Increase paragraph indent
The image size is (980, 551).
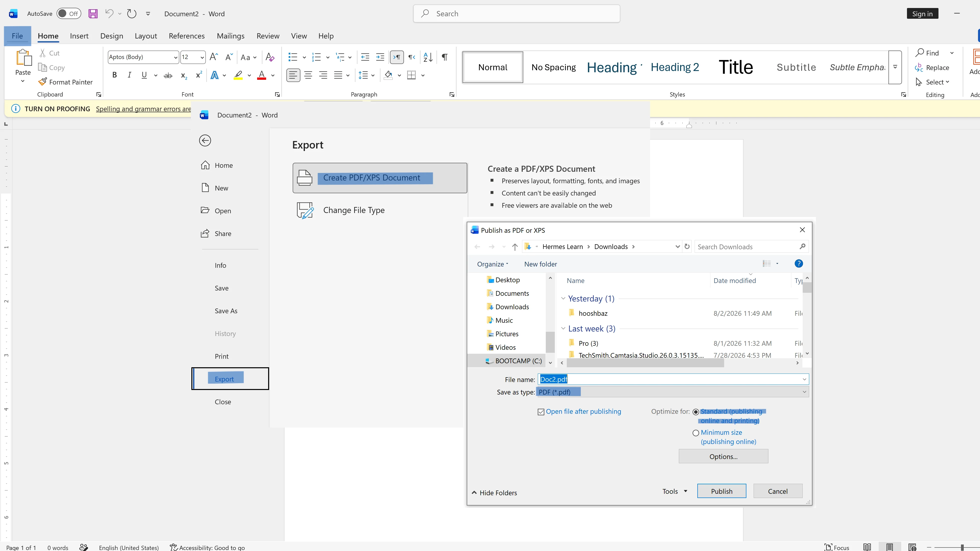[380, 57]
